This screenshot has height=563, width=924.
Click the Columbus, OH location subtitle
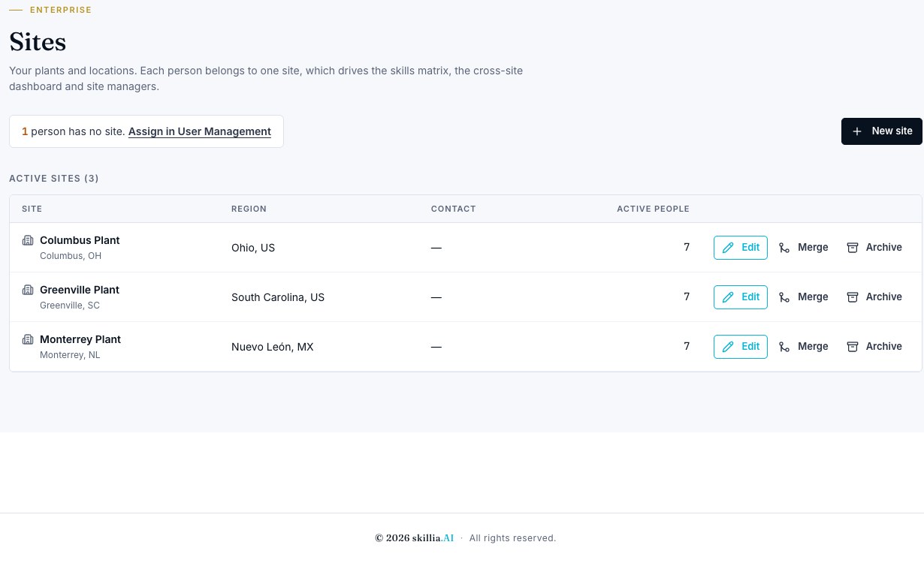coord(71,256)
